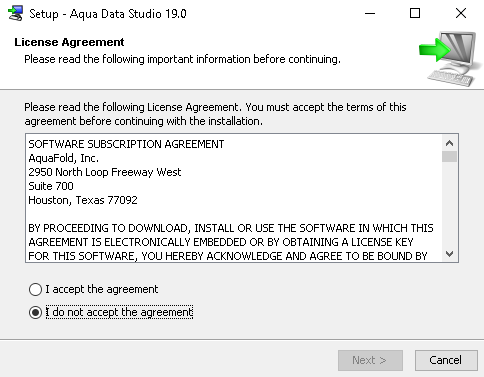The height and width of the screenshot is (377, 484).
Task: Minimize the setup window
Action: (370, 13)
